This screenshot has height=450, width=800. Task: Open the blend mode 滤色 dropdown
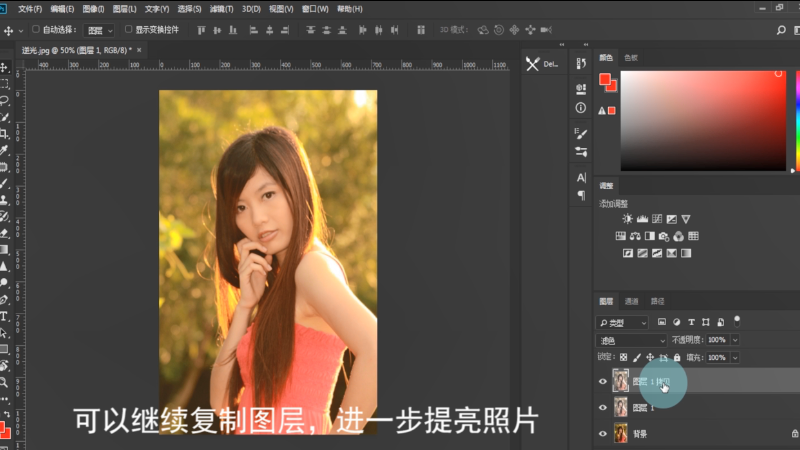tap(631, 340)
